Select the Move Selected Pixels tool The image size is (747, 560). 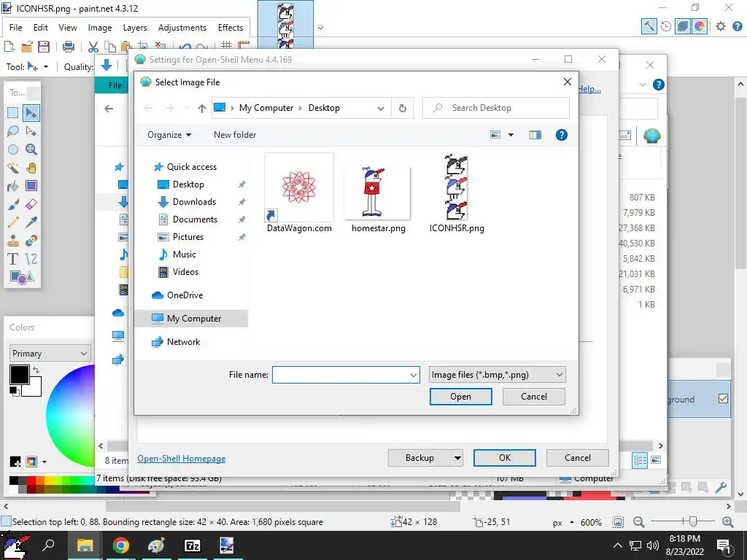click(x=31, y=113)
